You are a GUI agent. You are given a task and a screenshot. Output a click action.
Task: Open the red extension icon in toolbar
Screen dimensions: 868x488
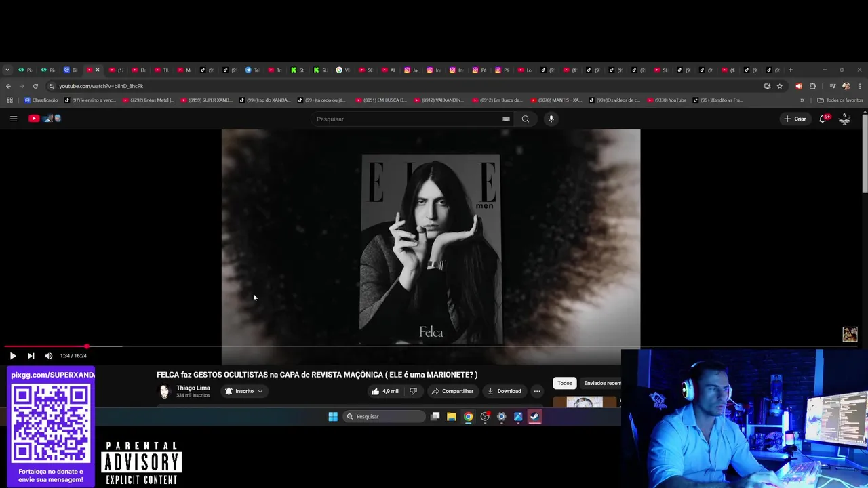tap(799, 86)
